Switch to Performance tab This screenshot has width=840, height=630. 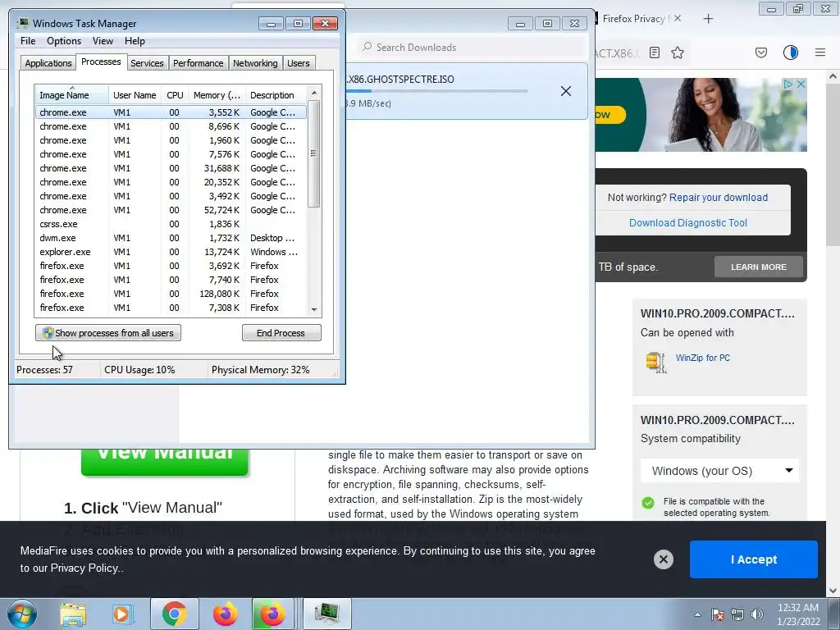199,63
